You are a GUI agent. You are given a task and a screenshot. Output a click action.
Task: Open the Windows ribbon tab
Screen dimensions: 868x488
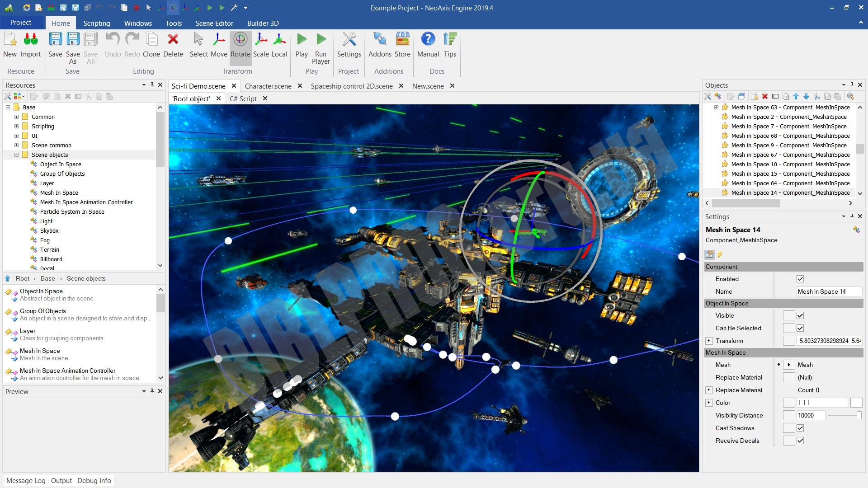[138, 23]
